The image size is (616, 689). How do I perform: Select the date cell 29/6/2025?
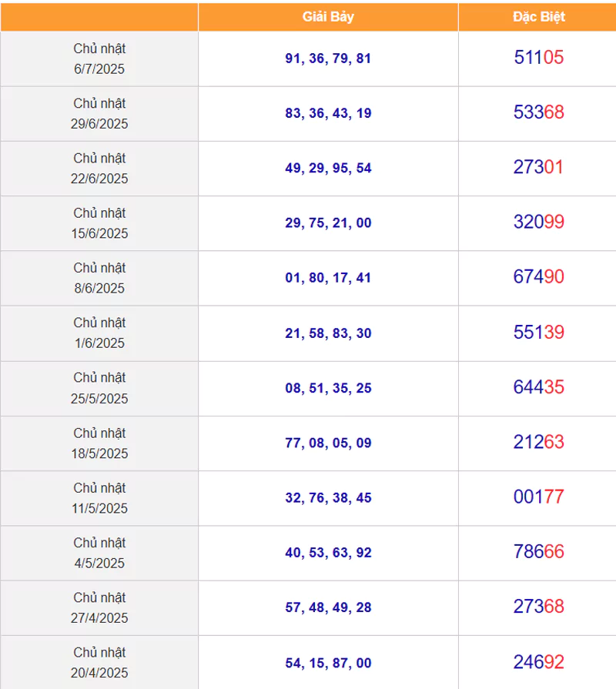point(99,113)
